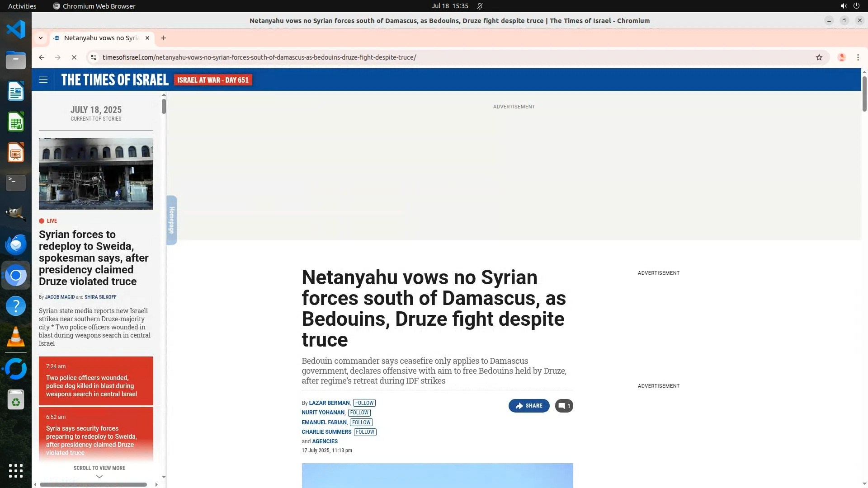This screenshot has width=868, height=488.
Task: Toggle follow for Emanuel Fabian
Action: click(361, 422)
